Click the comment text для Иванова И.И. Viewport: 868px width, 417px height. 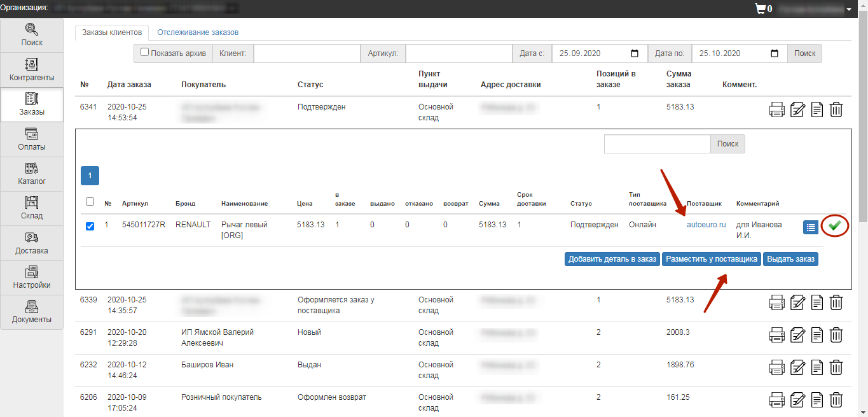(759, 230)
